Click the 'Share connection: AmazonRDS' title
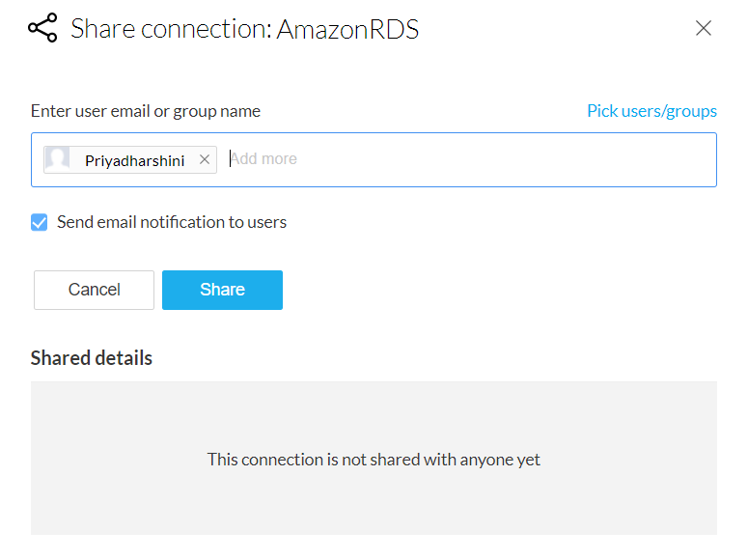This screenshot has width=748, height=560. click(x=245, y=29)
